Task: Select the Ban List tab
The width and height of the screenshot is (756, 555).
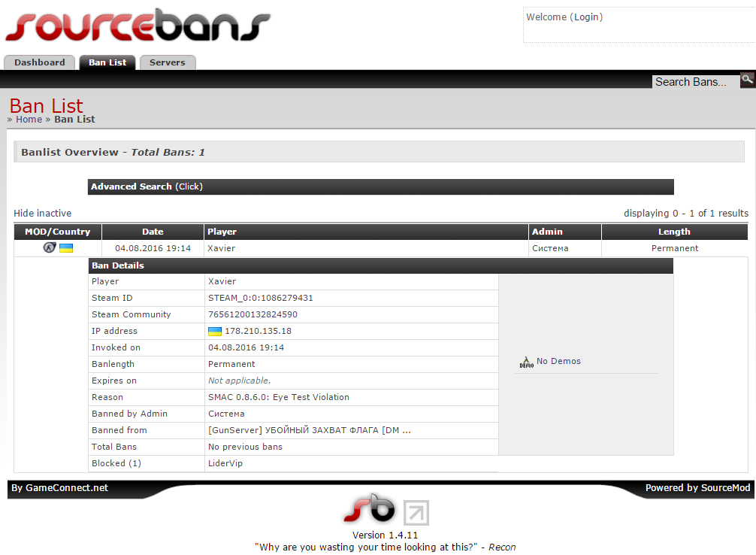Action: tap(107, 62)
